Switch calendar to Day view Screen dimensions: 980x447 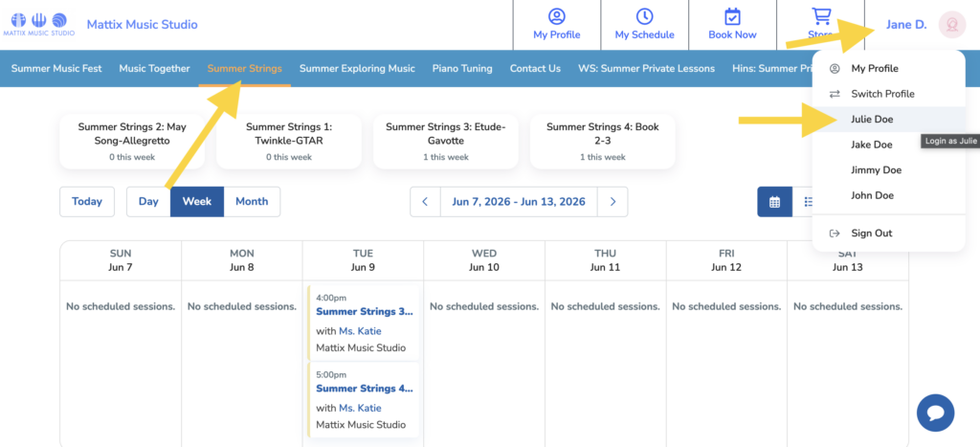148,202
